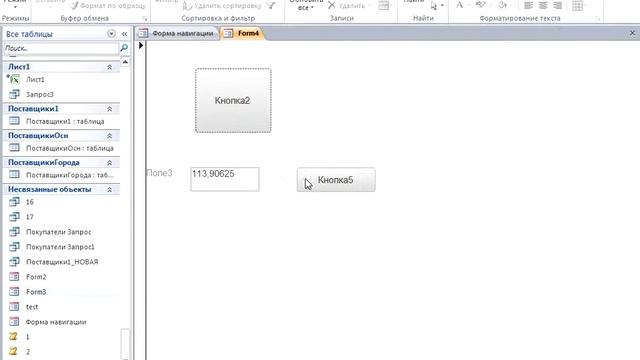Collapse the ПоставщикиОсн group
640x360 pixels.
coord(109,136)
